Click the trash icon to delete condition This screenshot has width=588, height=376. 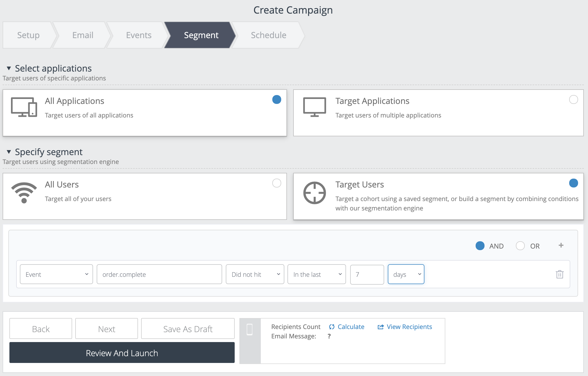(560, 274)
